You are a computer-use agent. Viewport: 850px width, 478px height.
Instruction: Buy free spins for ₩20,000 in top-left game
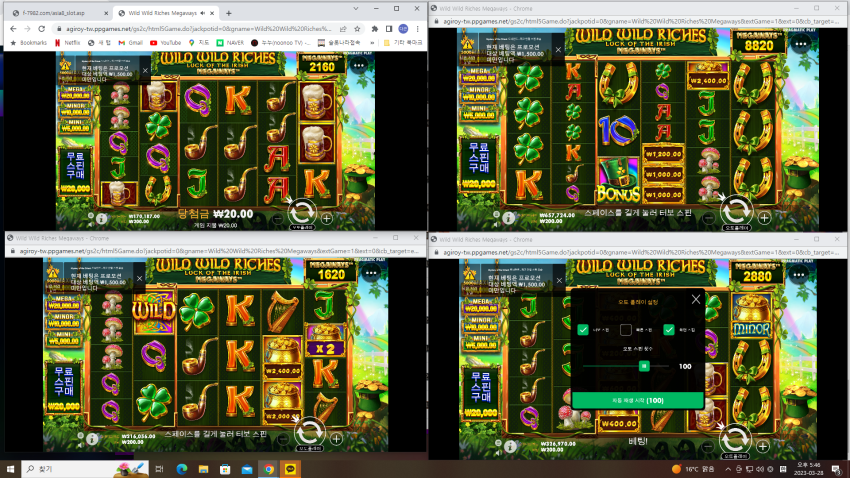coord(75,171)
